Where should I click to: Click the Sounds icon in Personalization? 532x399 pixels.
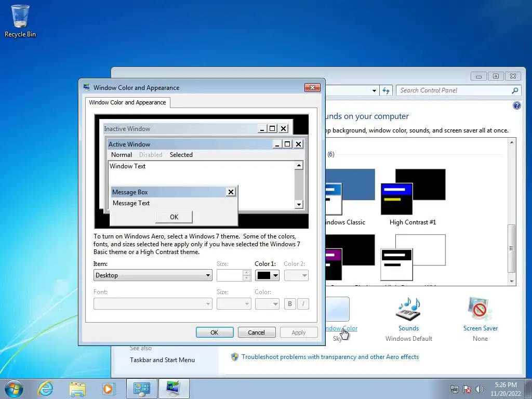(x=408, y=309)
